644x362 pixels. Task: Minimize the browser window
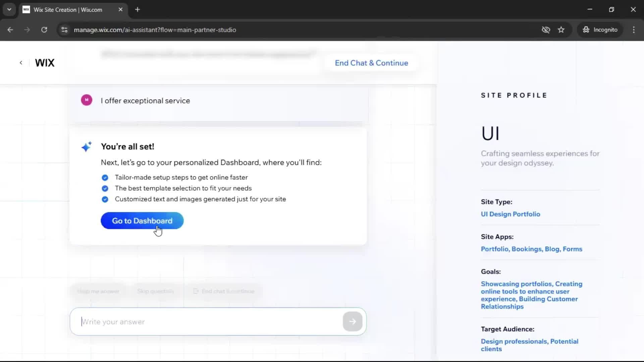[x=590, y=9]
